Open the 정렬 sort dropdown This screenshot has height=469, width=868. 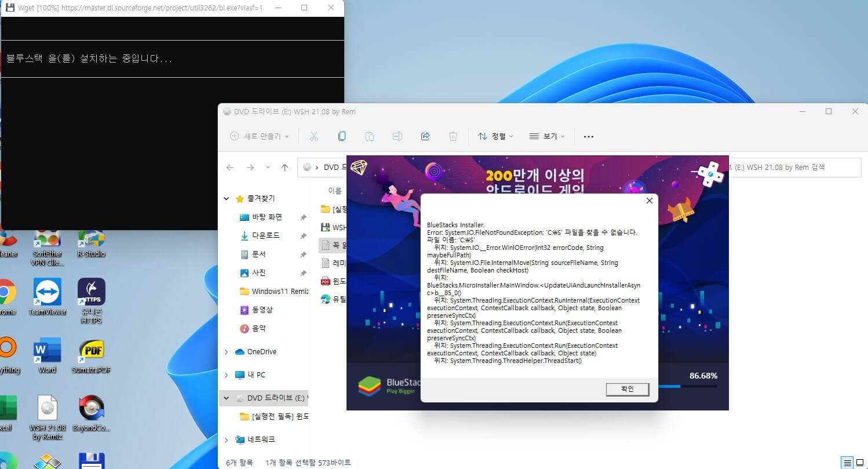[495, 136]
